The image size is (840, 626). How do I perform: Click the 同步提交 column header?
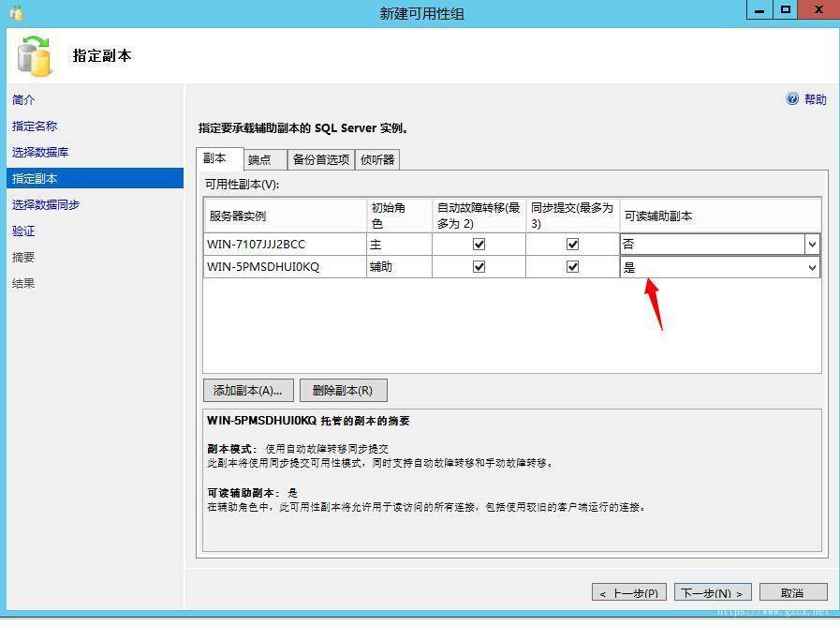tap(573, 216)
